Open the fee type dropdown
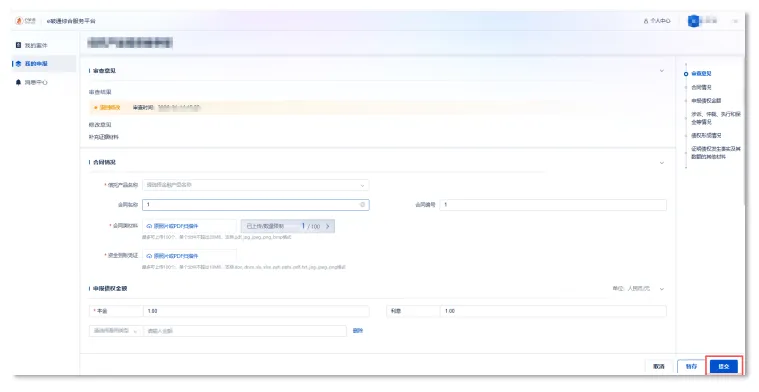Screen dimensions: 759x392 click(x=116, y=331)
